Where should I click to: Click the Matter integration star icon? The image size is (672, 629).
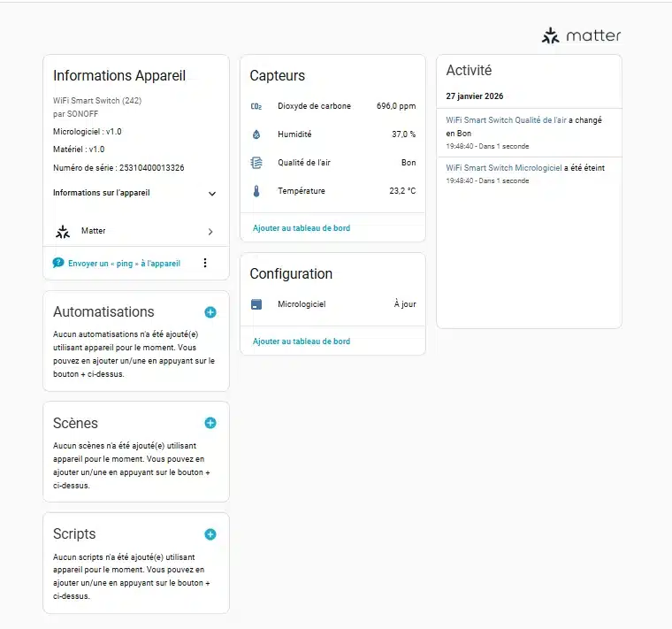pyautogui.click(x=63, y=231)
